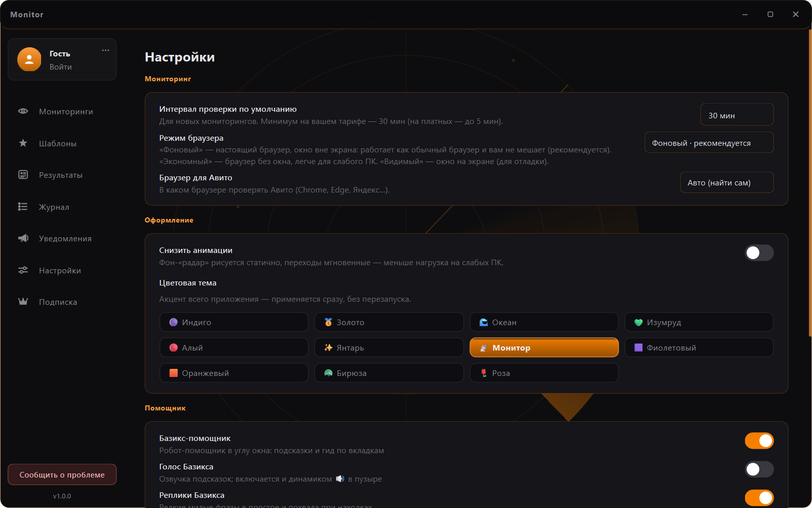Open the three-dot menu on the guest card
This screenshot has width=812, height=508.
[106, 50]
